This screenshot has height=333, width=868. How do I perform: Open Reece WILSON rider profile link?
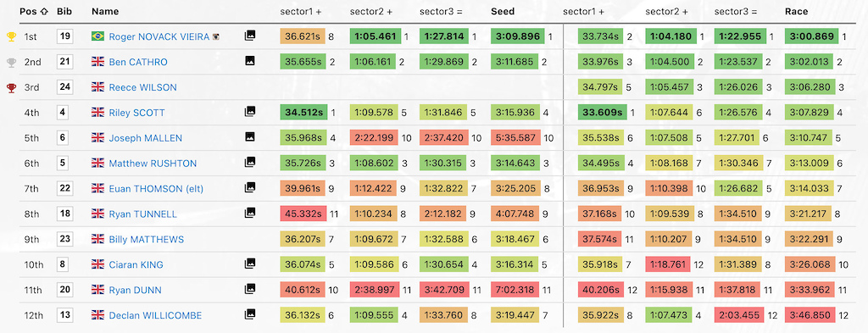142,87
